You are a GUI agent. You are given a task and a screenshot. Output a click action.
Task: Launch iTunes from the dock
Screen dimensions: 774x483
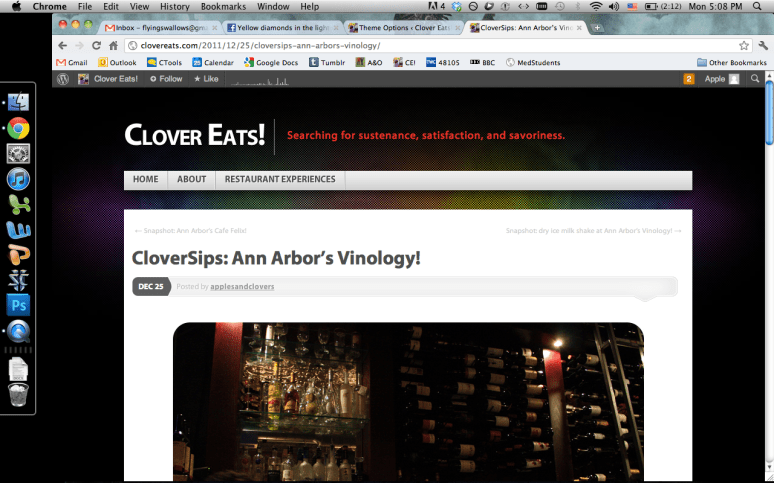(18, 179)
